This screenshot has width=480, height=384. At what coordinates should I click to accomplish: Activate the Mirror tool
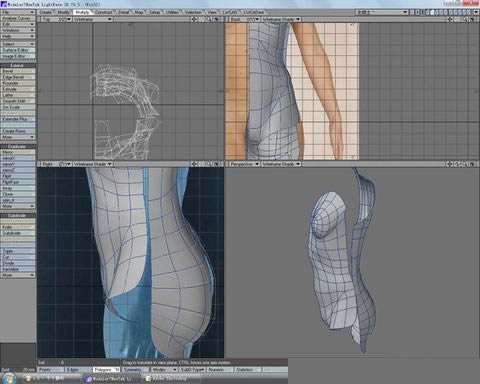click(x=18, y=152)
